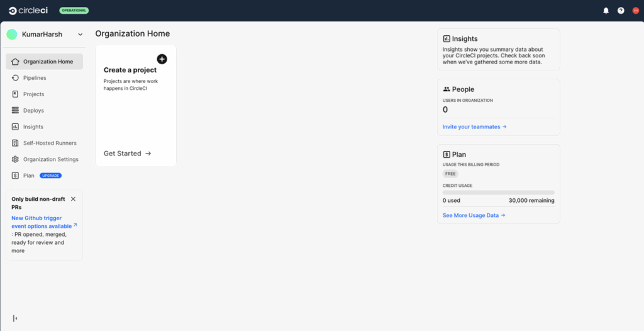
Task: Click the Create a project heading
Action: (130, 70)
